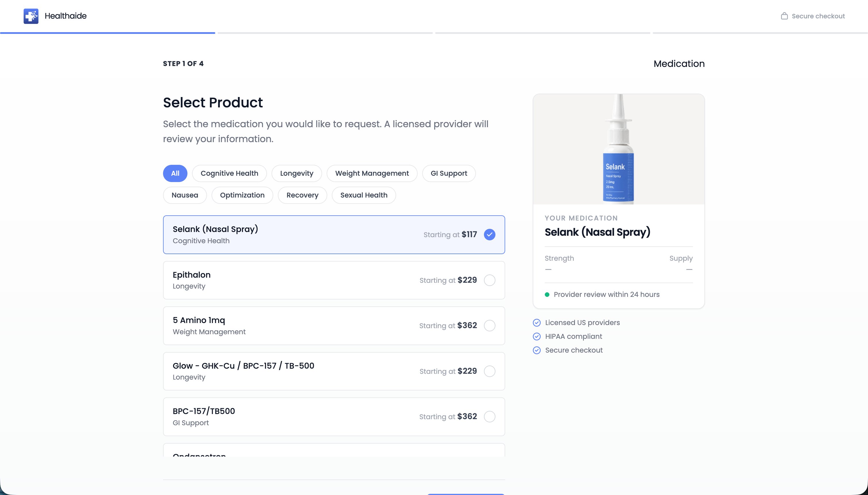Click the 'Starting at $229' price on Epithalon

click(448, 280)
